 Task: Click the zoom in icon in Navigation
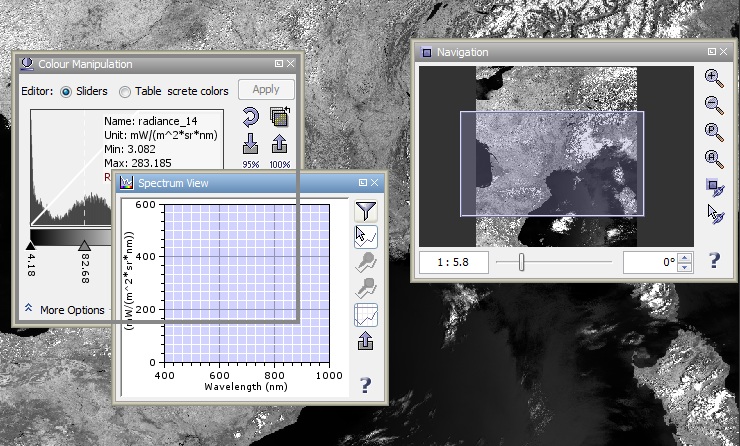pyautogui.click(x=714, y=77)
